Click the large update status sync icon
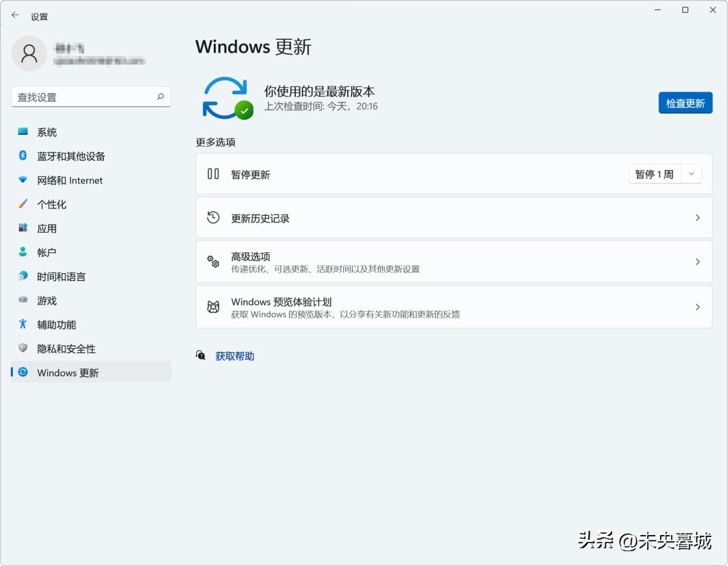The width and height of the screenshot is (728, 566). pos(228,98)
